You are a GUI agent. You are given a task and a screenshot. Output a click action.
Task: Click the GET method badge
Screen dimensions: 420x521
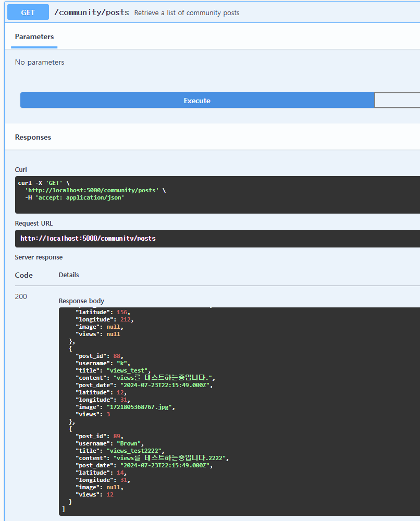[28, 13]
